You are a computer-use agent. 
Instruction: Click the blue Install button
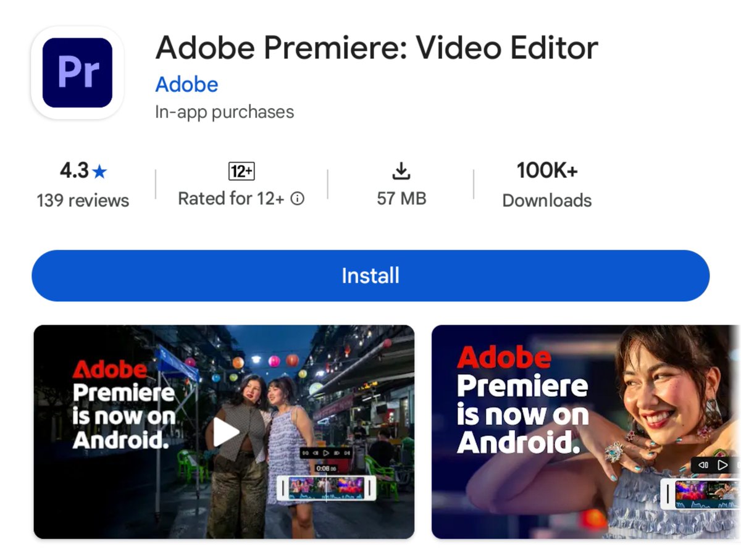371,275
